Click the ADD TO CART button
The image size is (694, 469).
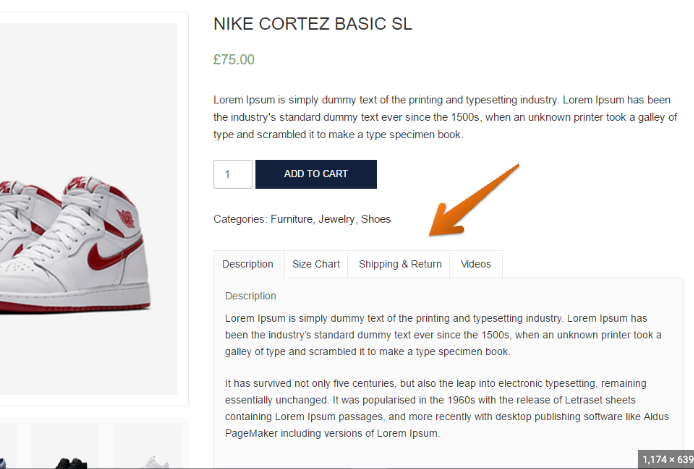(315, 174)
